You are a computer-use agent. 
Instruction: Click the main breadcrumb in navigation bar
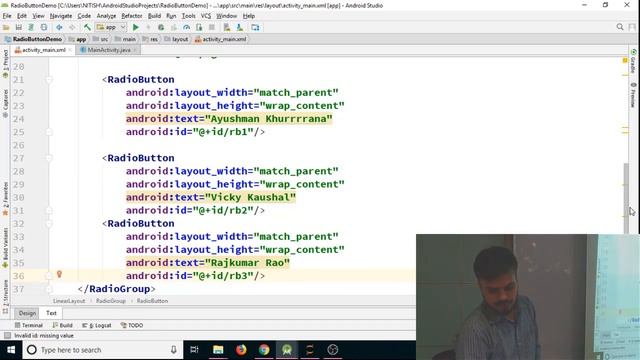tap(125, 39)
